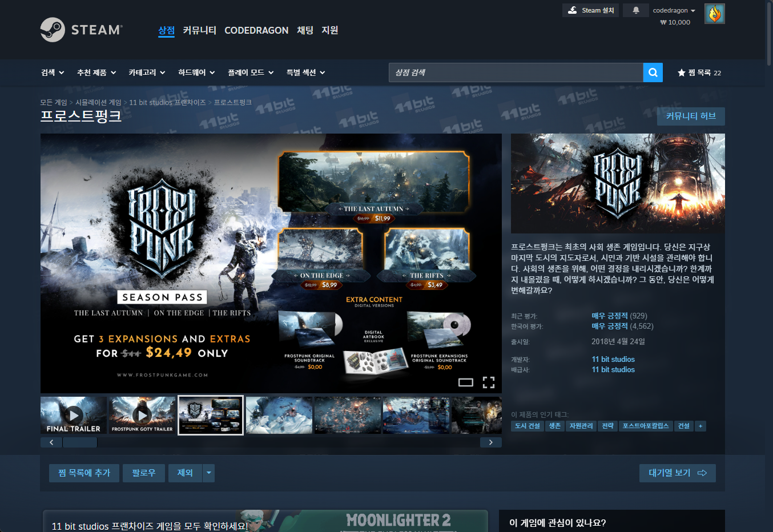Image resolution: width=773 pixels, height=532 pixels.
Task: Click the 도시 건설 tag
Action: pyautogui.click(x=527, y=426)
